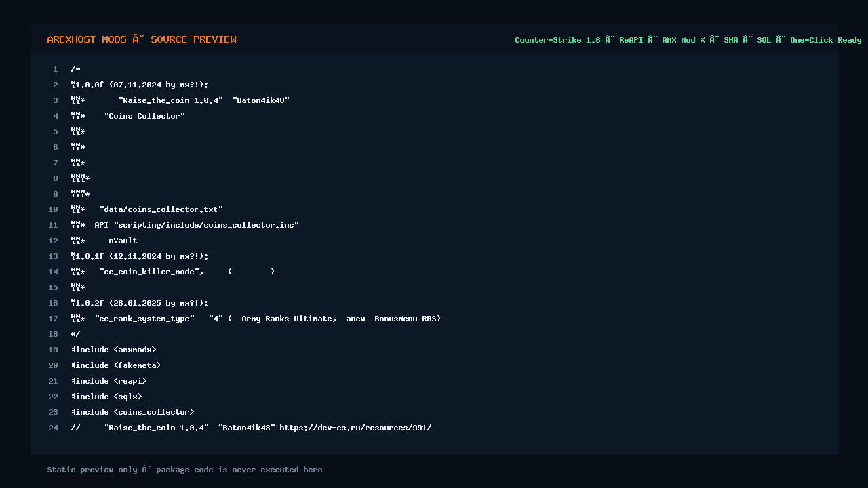This screenshot has height=488, width=868.
Task: Click the "#include <reapi>" line
Action: pos(109,381)
